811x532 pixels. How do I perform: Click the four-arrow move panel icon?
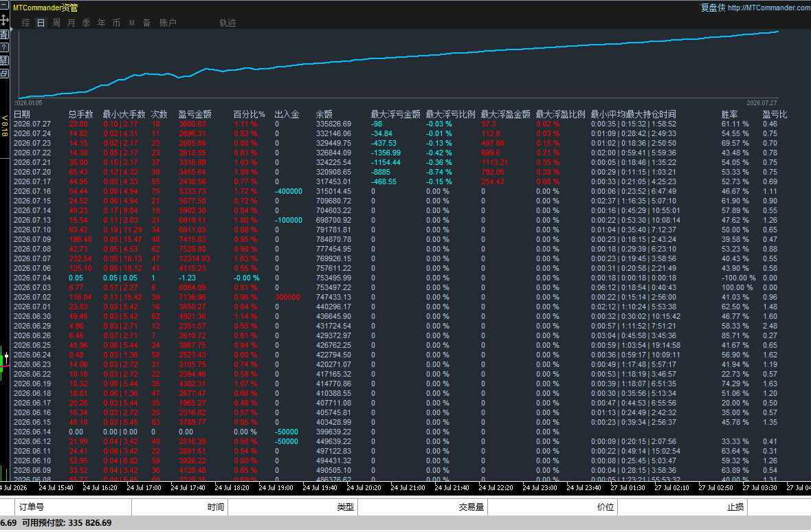click(4, 20)
